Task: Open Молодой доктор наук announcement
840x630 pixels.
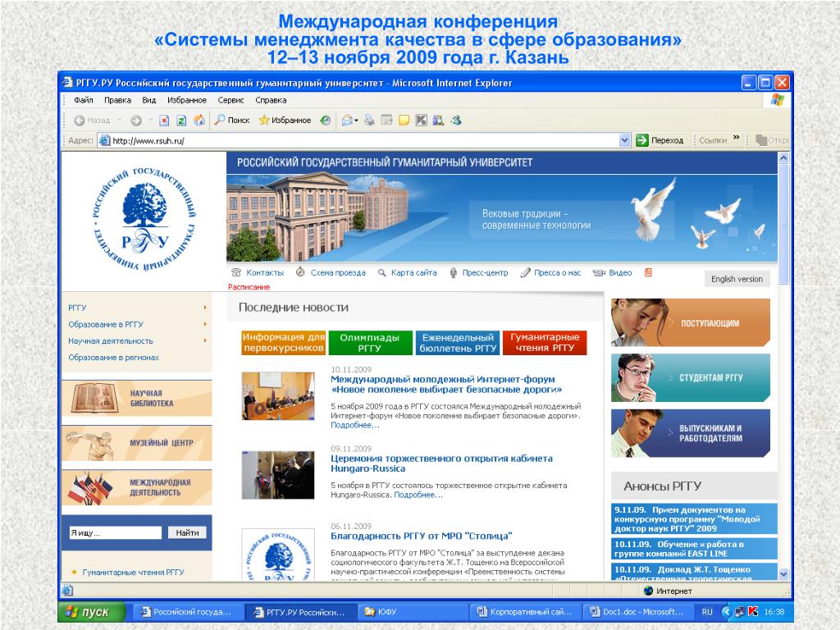Action: [x=694, y=519]
